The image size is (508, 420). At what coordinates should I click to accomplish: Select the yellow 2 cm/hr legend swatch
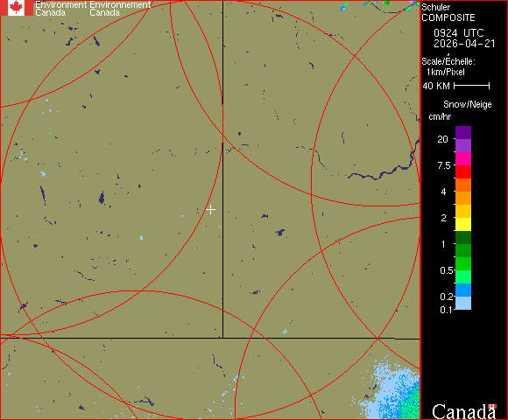[463, 224]
